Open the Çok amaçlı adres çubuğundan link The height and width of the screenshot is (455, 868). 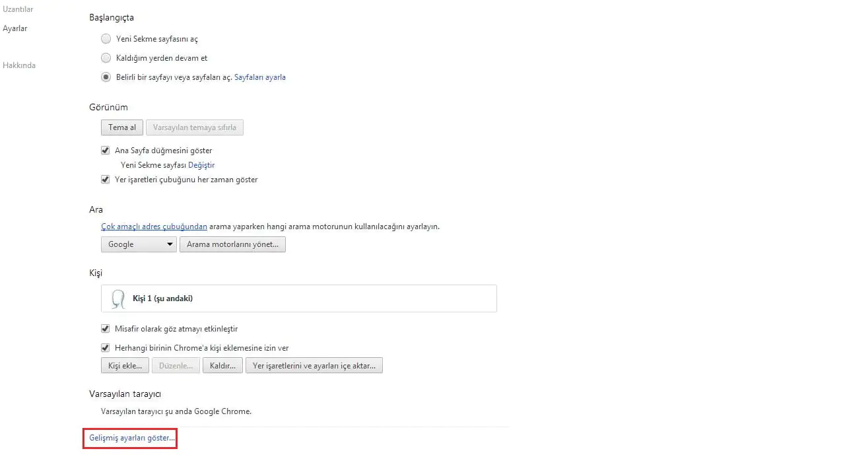pos(153,226)
